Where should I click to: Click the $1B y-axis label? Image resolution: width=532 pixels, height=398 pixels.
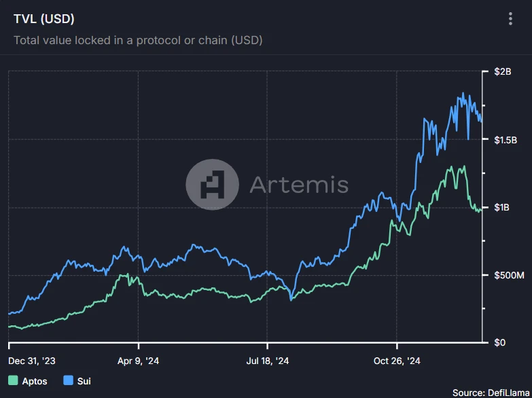503,207
